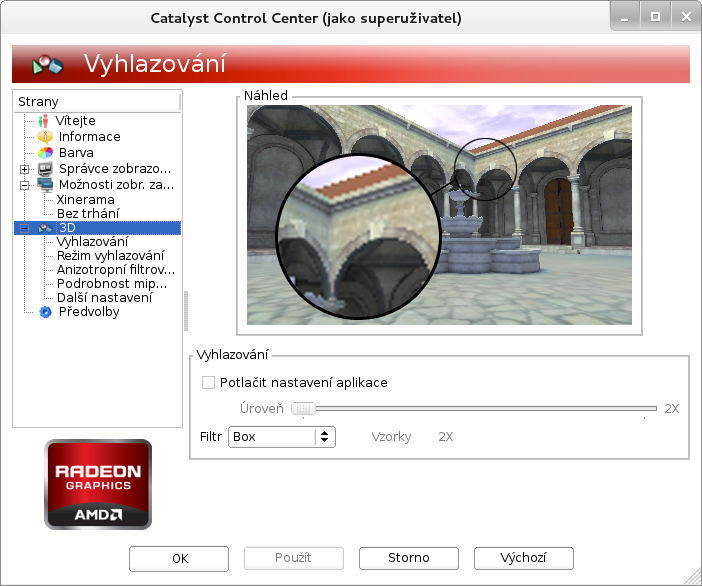Collapse the Možnosti zobr. za... tree node

pos(25,185)
